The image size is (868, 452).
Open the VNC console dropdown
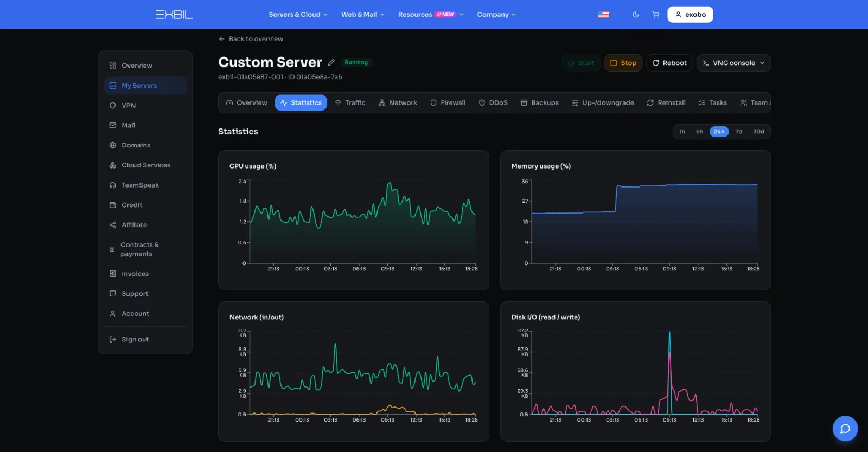733,63
